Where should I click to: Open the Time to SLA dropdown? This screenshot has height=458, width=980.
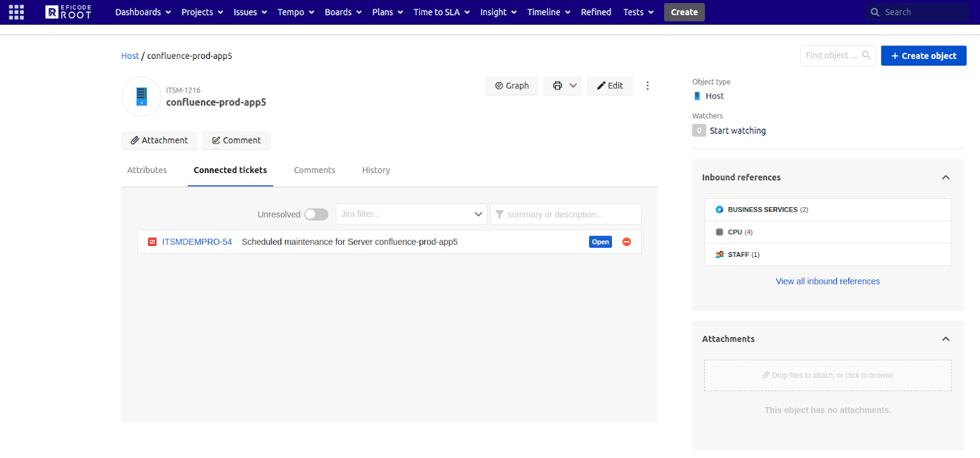click(x=442, y=12)
